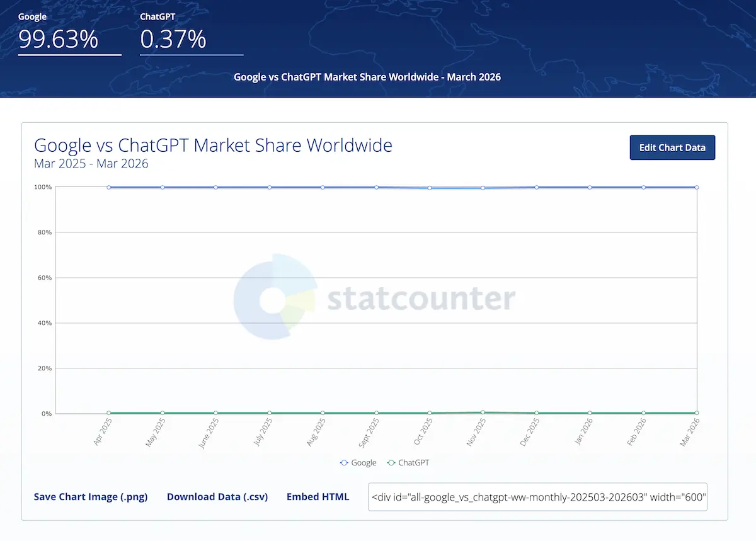Click the Embed HTML link
The height and width of the screenshot is (541, 756).
(318, 497)
